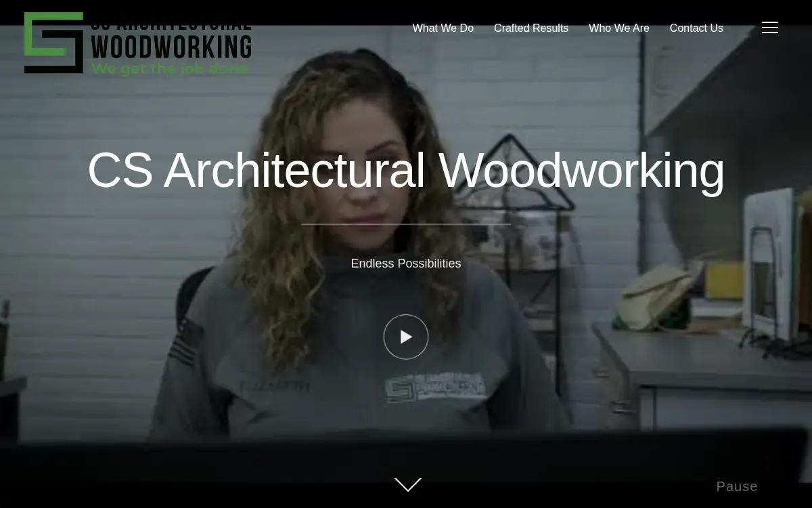The height and width of the screenshot is (508, 812).
Task: Click the CS Architectural Woodworking logo
Action: [138, 43]
